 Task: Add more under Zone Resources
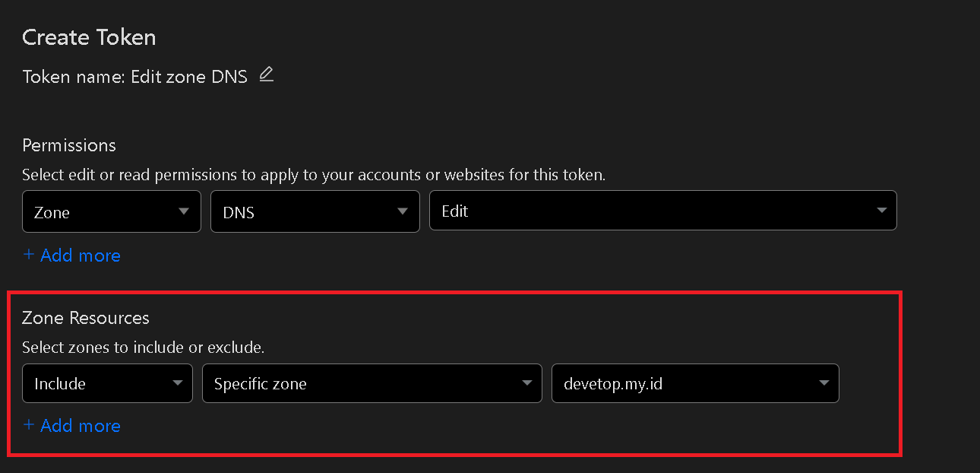pos(72,426)
